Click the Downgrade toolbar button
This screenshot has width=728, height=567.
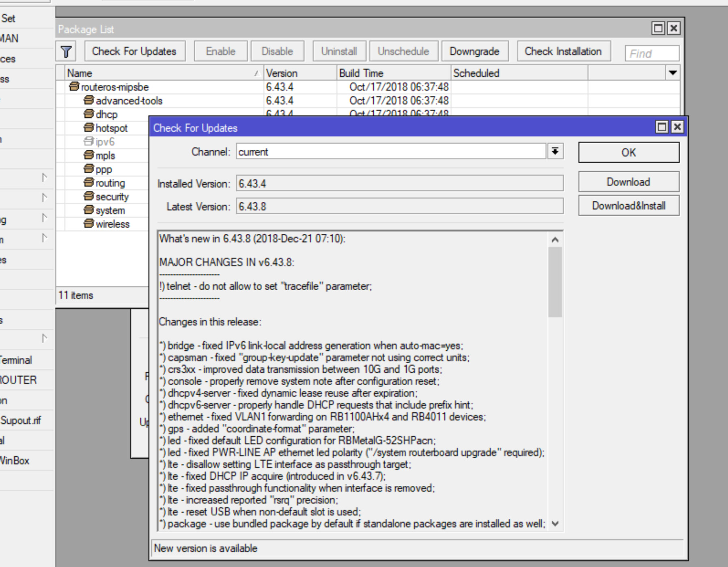pos(474,52)
